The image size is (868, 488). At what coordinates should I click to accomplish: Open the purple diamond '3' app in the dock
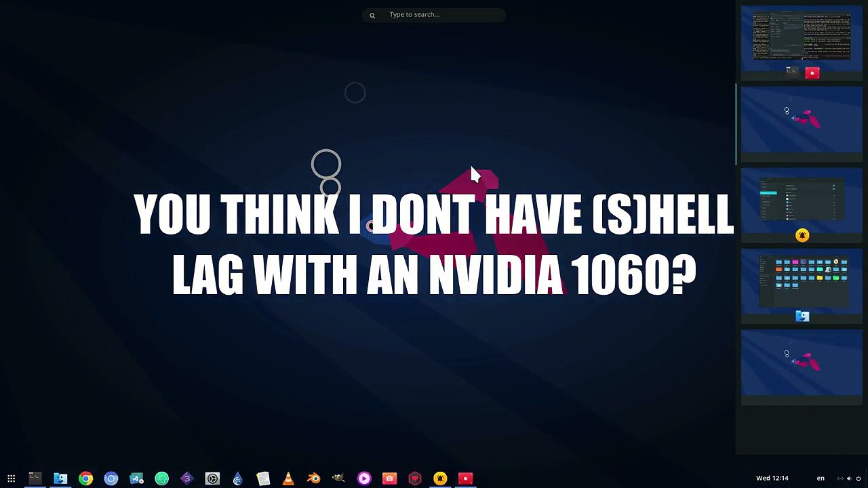click(187, 479)
